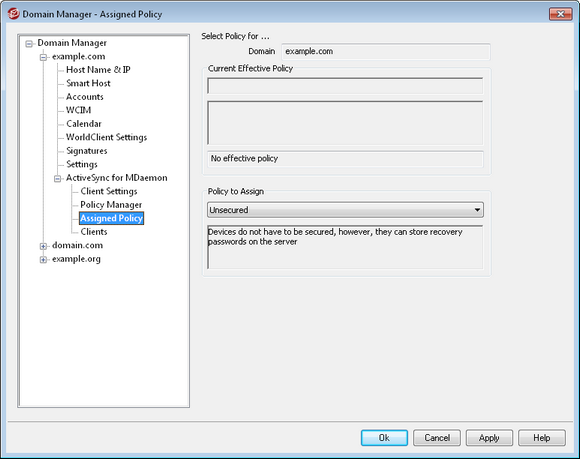Click the MDaemon icon in the title bar
Viewport: 580px width, 459px height.
coord(14,14)
